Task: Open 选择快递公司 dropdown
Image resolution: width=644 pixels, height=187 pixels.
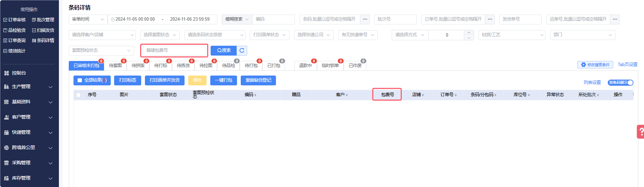Action: tap(314, 35)
